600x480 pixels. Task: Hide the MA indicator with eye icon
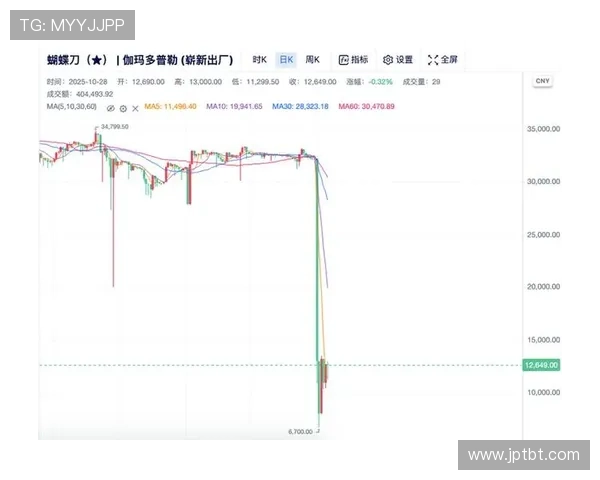[x=111, y=108]
